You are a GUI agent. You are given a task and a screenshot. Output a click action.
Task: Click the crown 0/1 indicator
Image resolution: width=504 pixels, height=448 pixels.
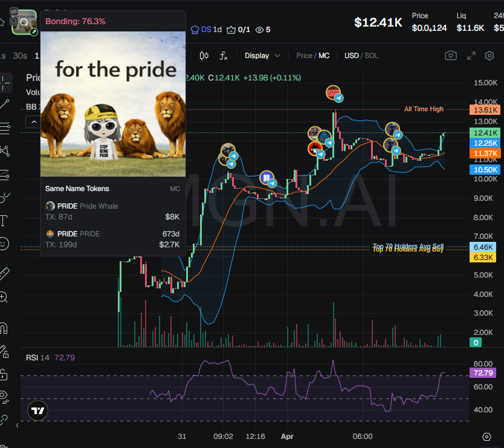tap(238, 30)
